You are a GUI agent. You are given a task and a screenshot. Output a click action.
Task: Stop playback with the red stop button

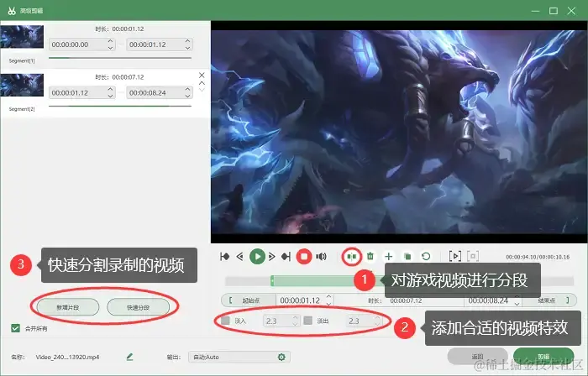pyautogui.click(x=304, y=257)
